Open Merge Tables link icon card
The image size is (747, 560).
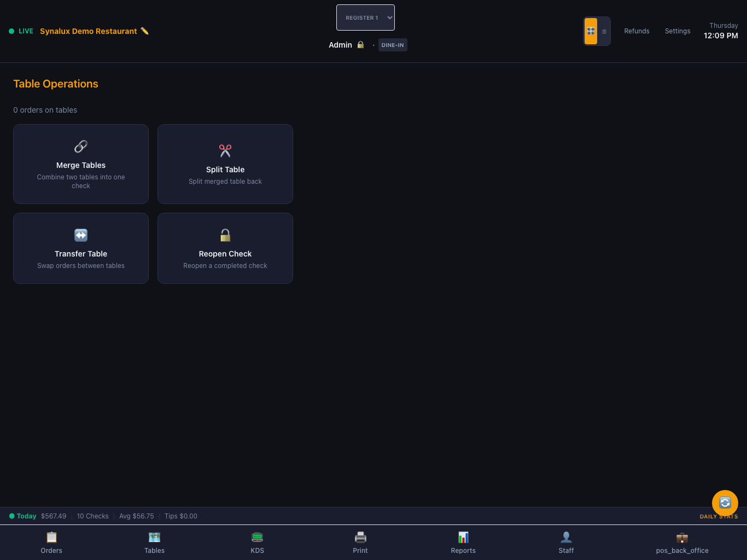coord(81,147)
